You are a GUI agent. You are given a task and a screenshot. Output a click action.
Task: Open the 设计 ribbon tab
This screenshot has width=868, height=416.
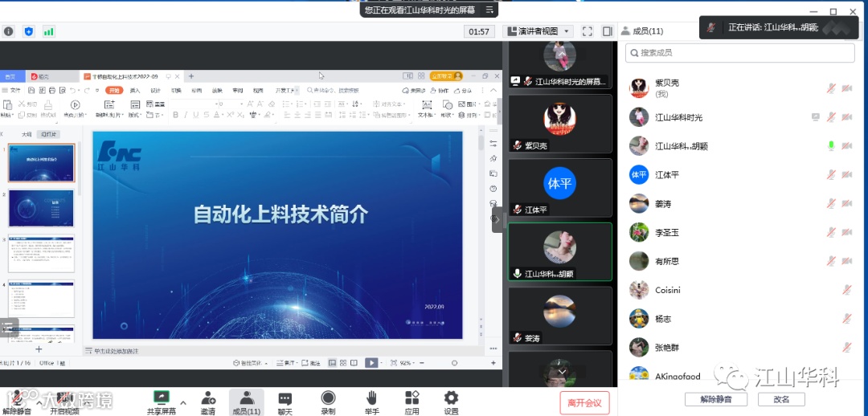(x=156, y=90)
